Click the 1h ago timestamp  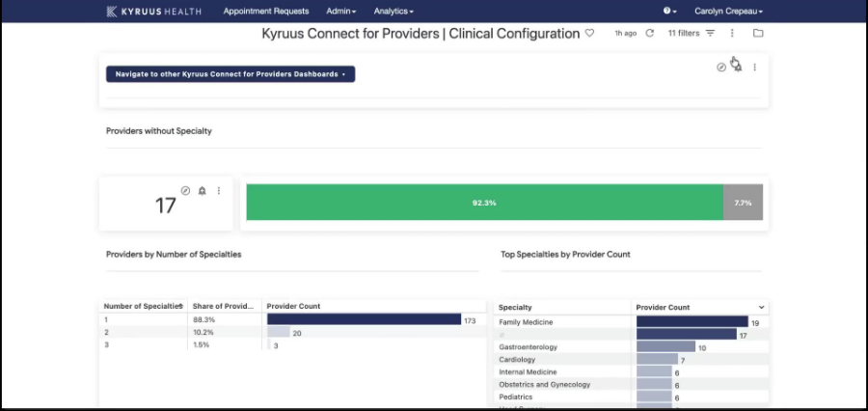626,33
